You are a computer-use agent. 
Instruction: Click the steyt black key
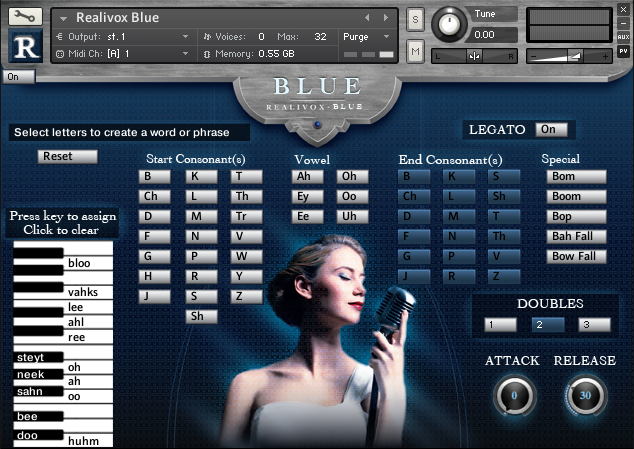38,357
